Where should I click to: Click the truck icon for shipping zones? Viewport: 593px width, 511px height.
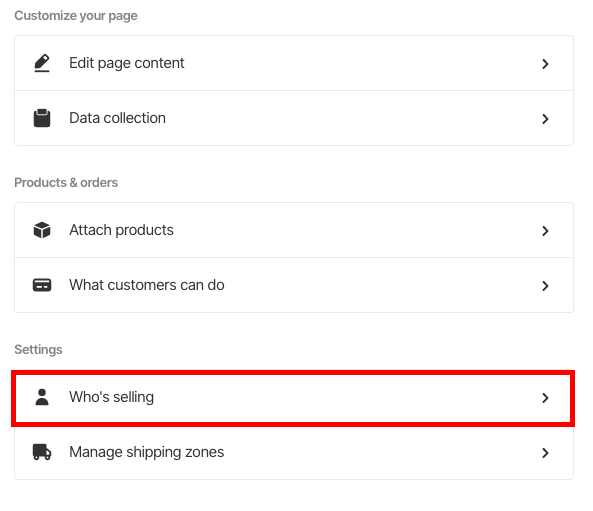tap(42, 452)
